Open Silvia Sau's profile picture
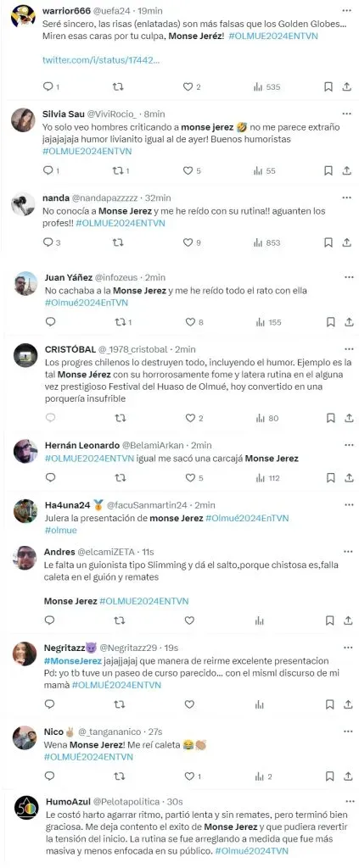359x868 pixels. click(23, 120)
